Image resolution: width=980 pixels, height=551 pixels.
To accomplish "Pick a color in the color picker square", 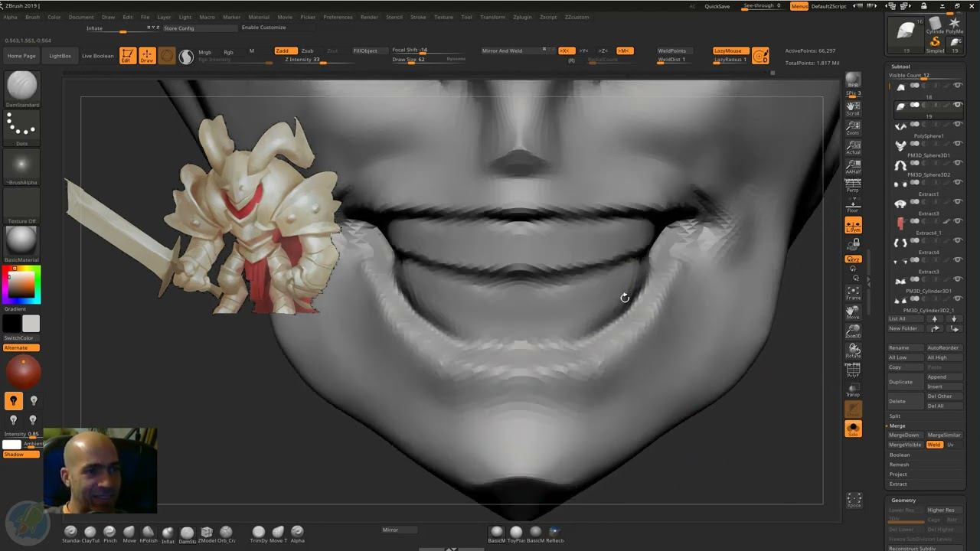I will click(21, 285).
